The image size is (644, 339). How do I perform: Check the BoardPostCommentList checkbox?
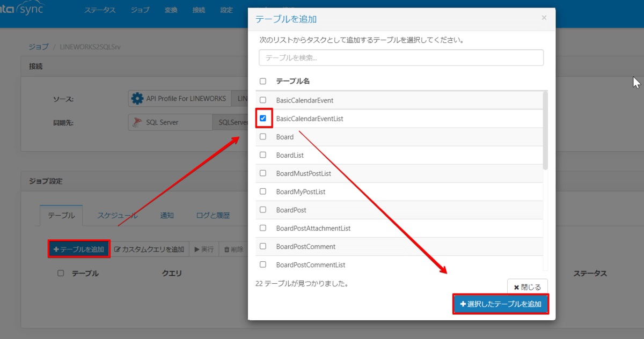263,264
